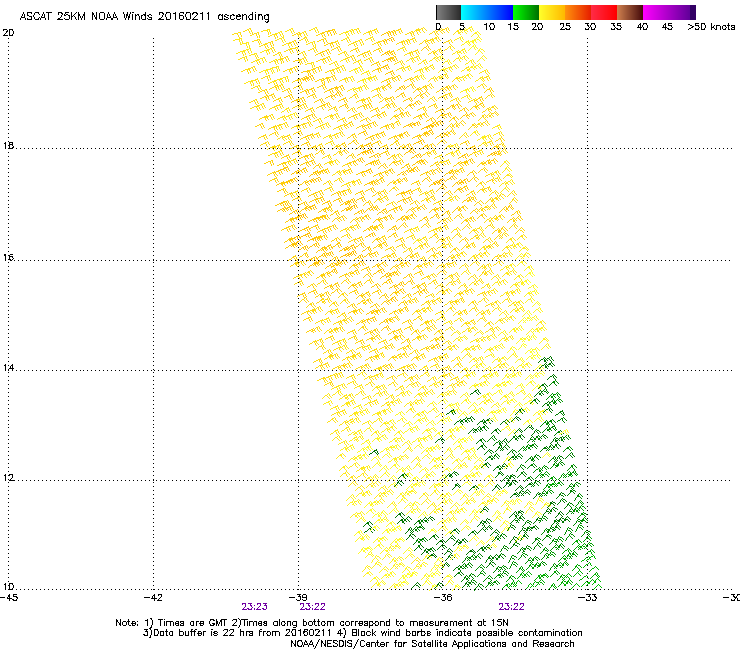Click the longitude -45 axis label

(x=9, y=598)
